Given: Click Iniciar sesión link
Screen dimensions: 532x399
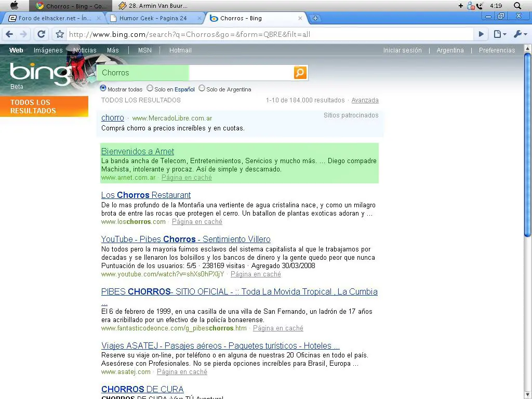Looking at the screenshot, I should click(x=403, y=50).
